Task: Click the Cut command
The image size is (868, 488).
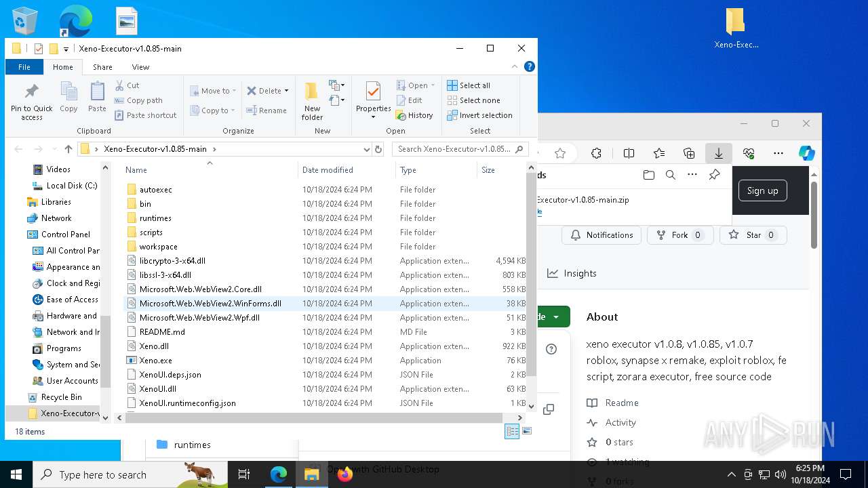Action: [127, 85]
